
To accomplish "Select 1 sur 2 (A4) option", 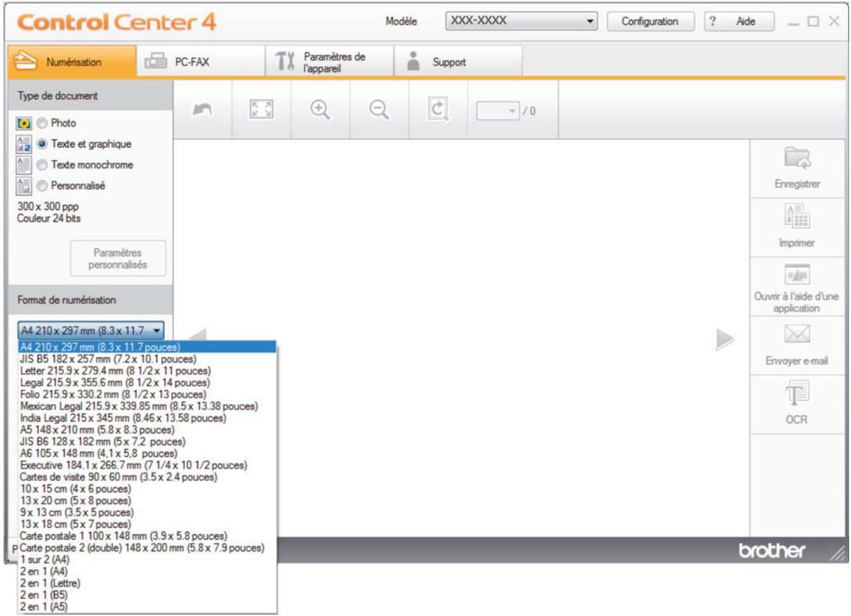I will (147, 560).
